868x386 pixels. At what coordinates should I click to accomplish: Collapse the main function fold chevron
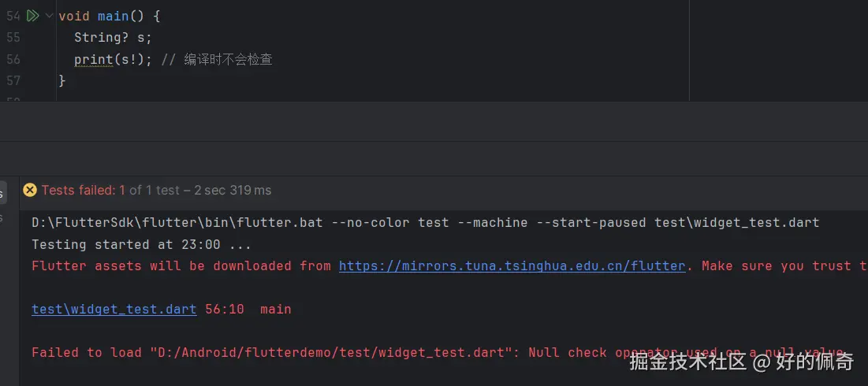point(50,16)
